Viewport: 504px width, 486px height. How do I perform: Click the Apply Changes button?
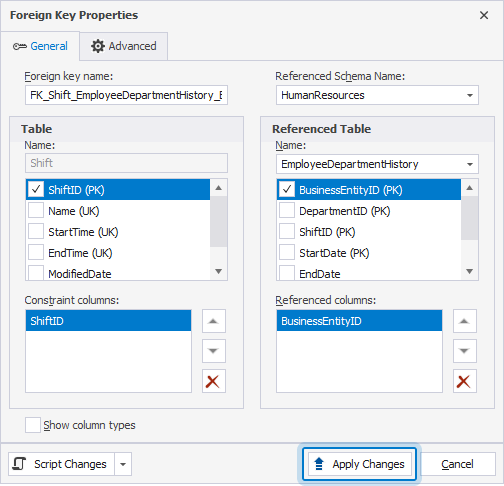point(360,464)
